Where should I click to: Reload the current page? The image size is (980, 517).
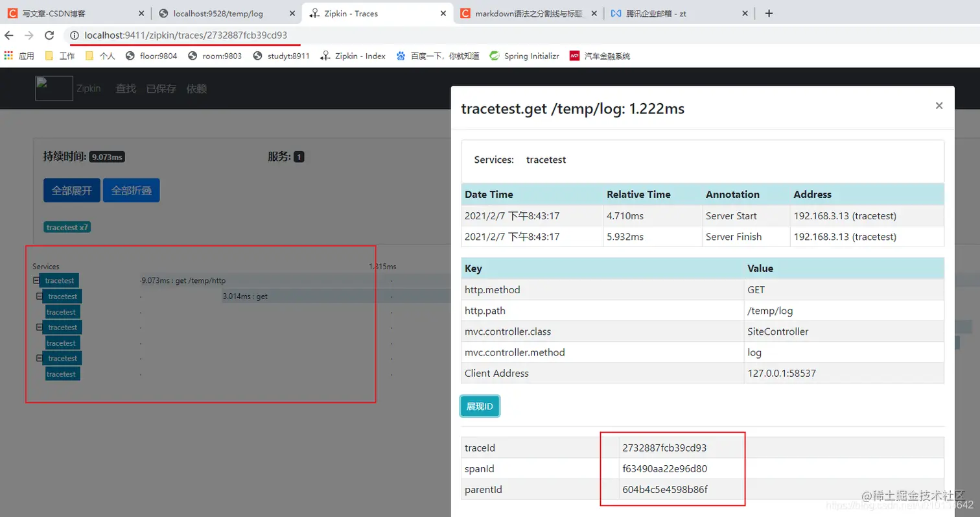coord(49,36)
